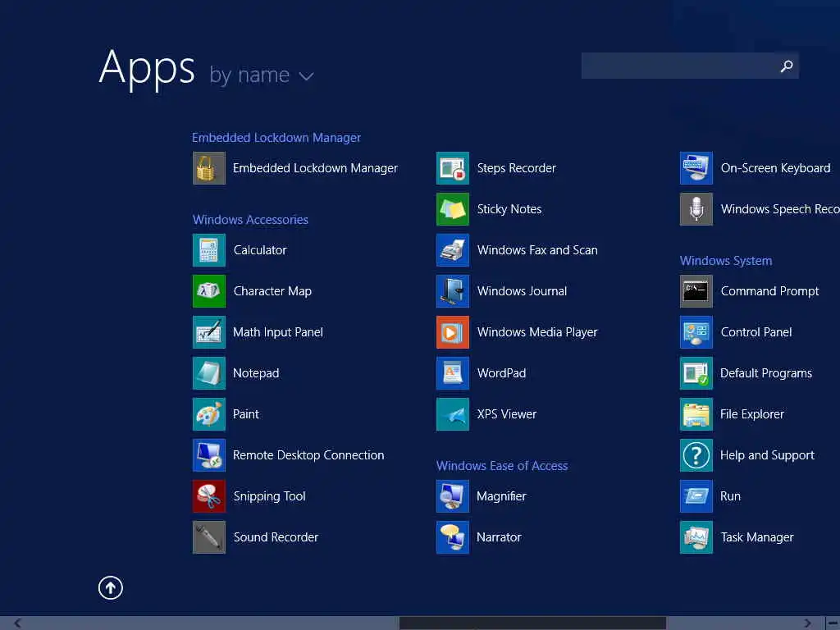
Task: Click the 'Help and Support' label
Action: [767, 455]
